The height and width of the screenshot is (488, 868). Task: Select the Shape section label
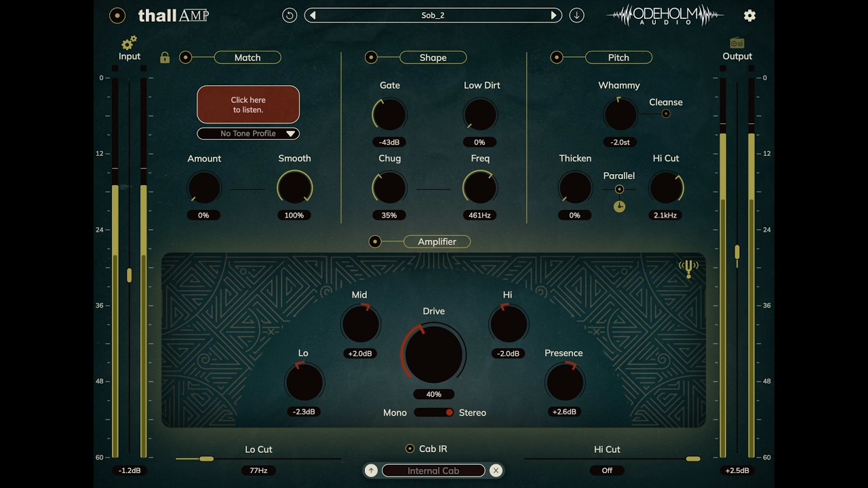click(x=433, y=58)
